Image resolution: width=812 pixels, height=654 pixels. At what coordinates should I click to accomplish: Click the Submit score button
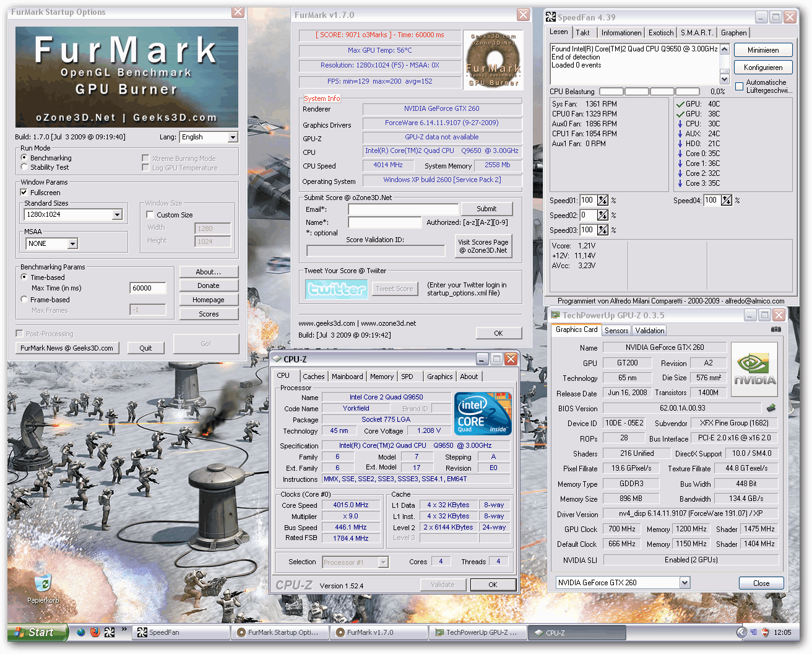click(x=486, y=209)
